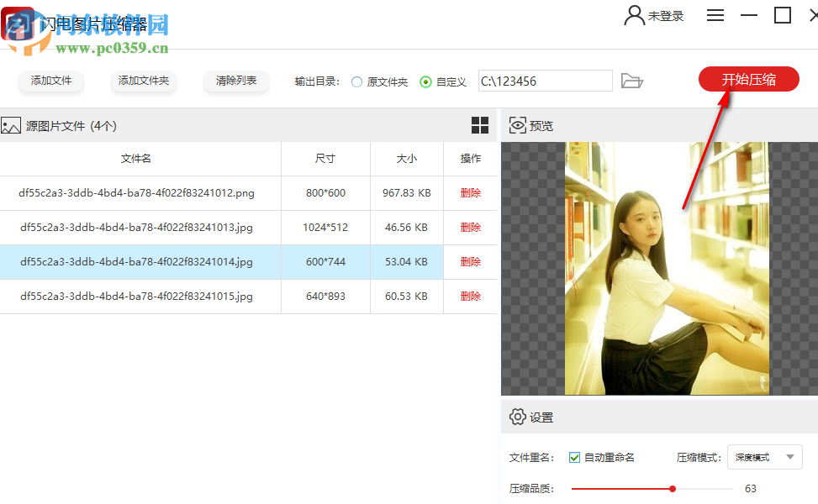Open the browse output folder icon
Screen dimensions: 818x504
[x=631, y=81]
